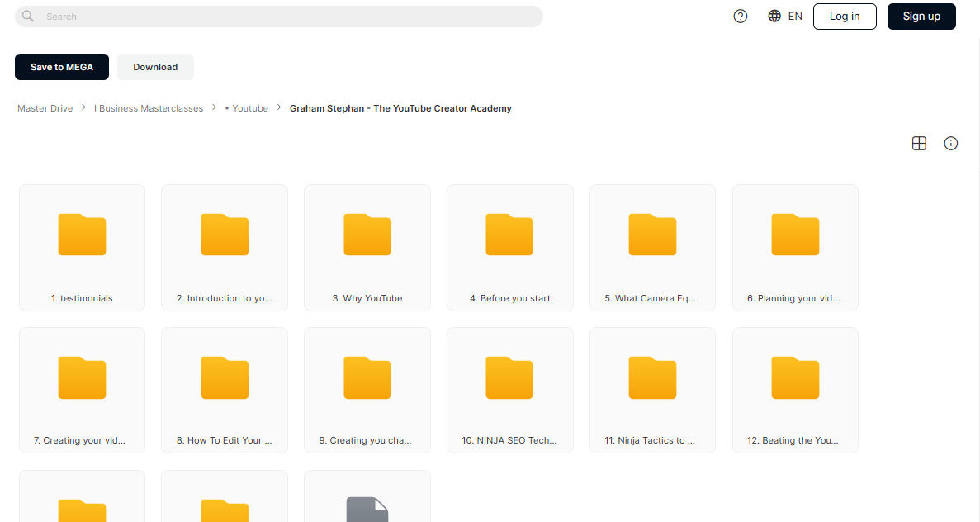
Task: Open the '7. Creating your vid...' folder icon
Action: click(82, 377)
